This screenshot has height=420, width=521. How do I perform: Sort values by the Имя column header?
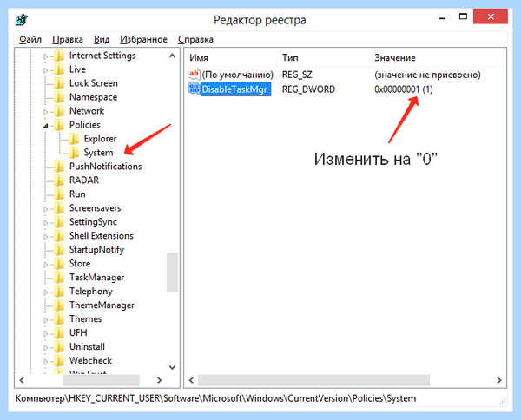click(x=231, y=58)
